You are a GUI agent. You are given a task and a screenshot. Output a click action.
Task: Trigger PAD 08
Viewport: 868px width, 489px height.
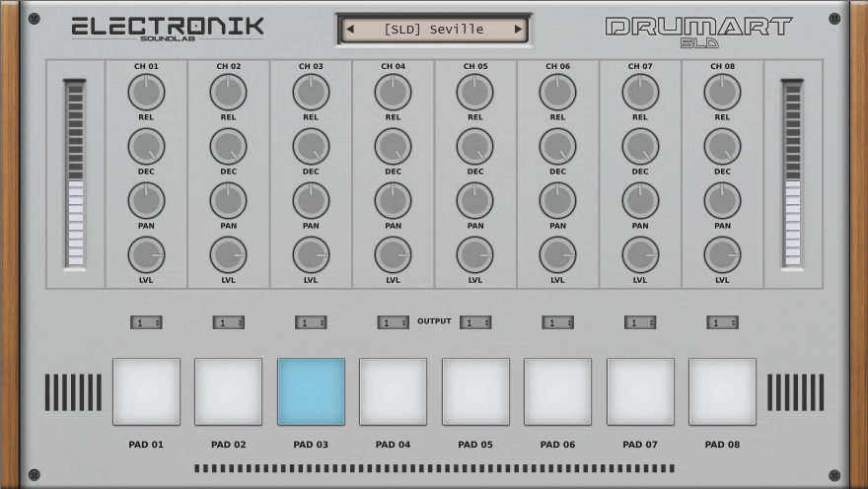722,391
